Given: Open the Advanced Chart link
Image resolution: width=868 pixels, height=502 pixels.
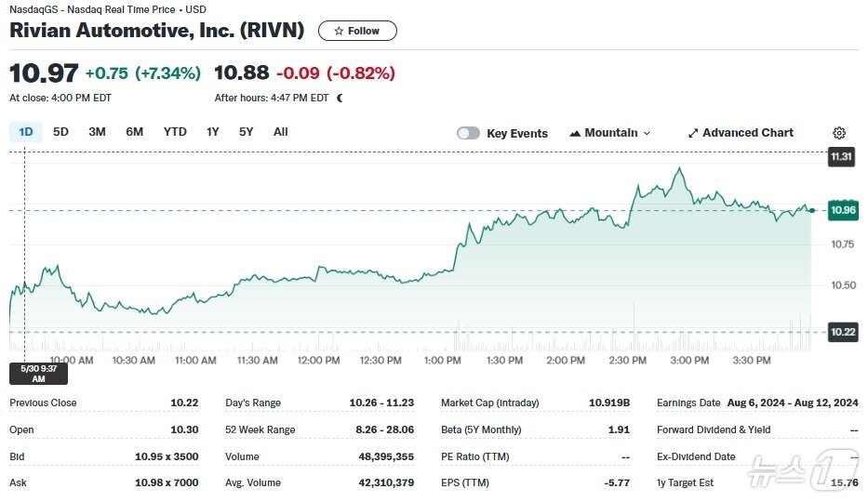Looking at the screenshot, I should tap(741, 133).
